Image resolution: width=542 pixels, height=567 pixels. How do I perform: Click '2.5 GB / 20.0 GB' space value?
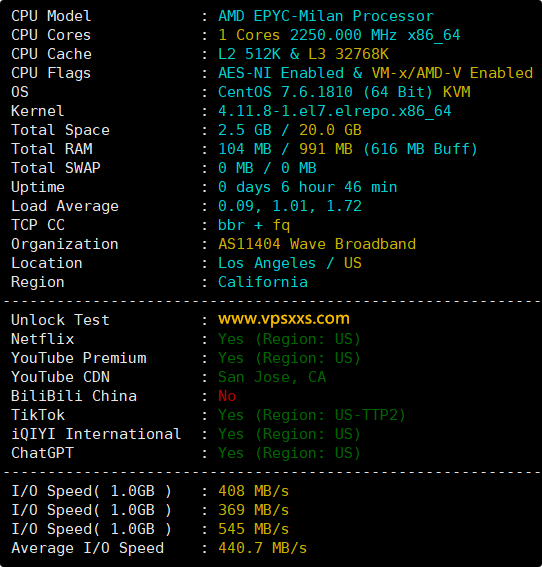tap(290, 130)
